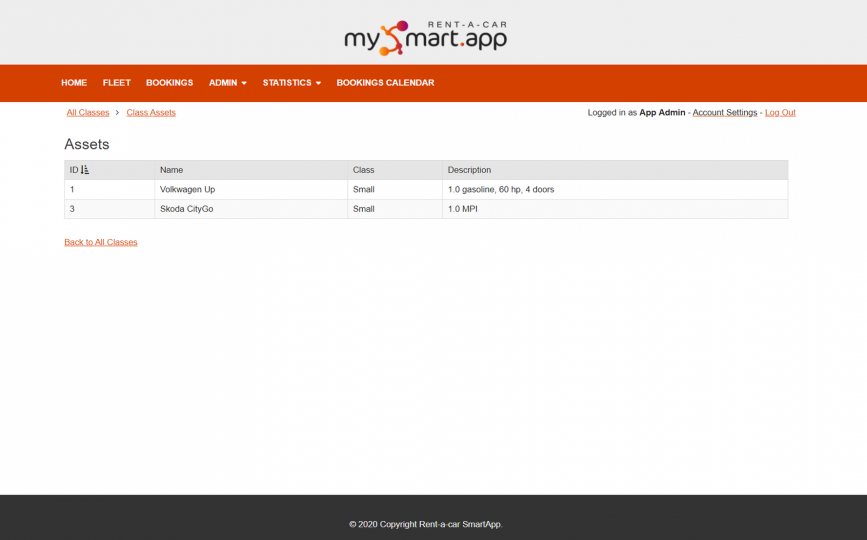
Task: Click the App Admin username text
Action: coord(662,112)
